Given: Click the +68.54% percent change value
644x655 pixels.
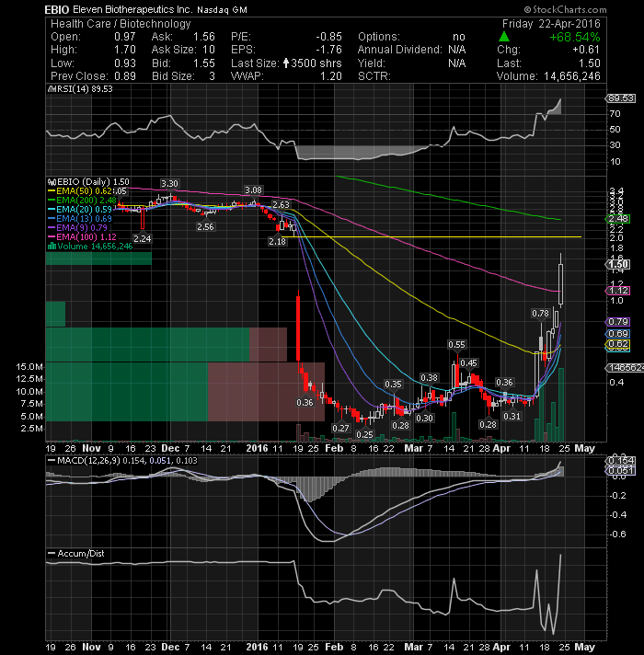Looking at the screenshot, I should [575, 37].
